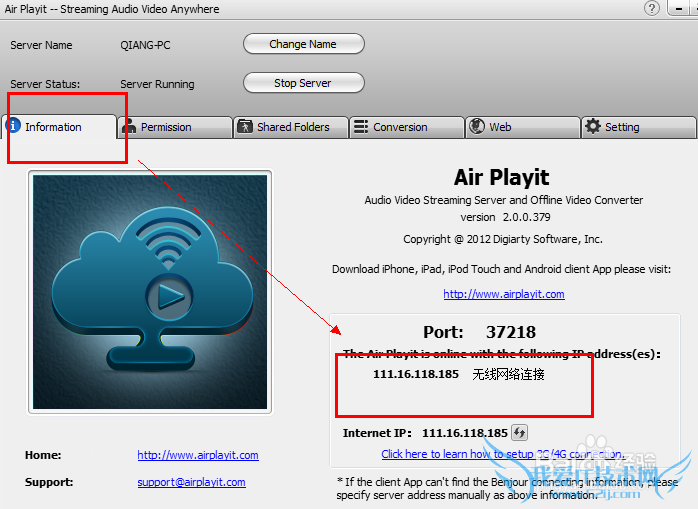
Task: Select the Web tab
Action: point(523,127)
